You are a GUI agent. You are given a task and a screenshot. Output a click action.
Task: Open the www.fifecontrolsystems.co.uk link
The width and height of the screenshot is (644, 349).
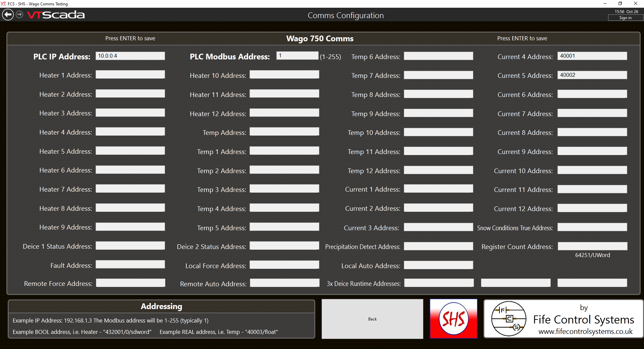pyautogui.click(x=585, y=332)
